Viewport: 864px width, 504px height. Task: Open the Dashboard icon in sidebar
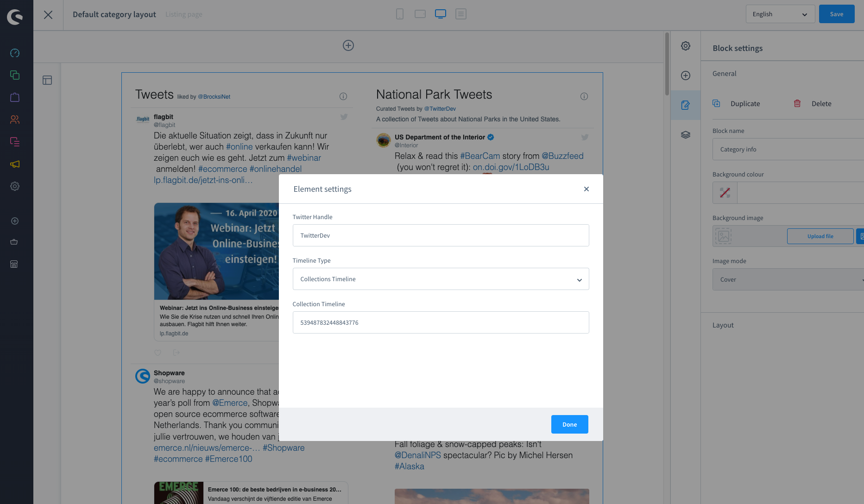coord(15,53)
